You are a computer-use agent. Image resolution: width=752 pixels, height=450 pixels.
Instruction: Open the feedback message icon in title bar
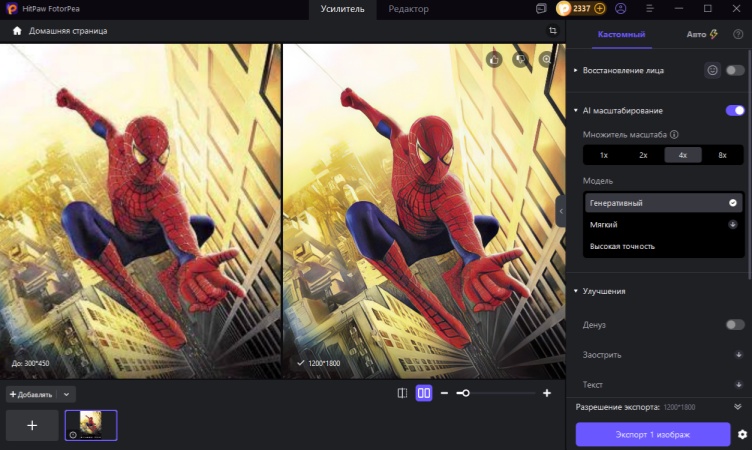(541, 9)
